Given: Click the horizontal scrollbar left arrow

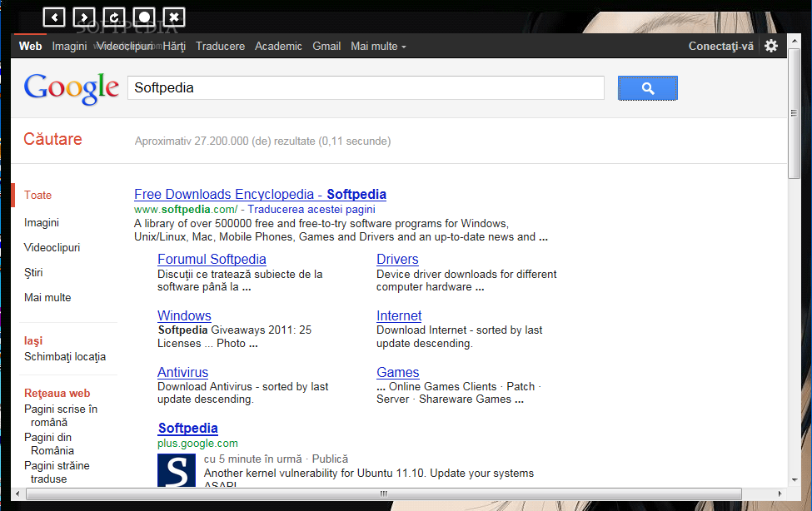Looking at the screenshot, I should tap(17, 494).
